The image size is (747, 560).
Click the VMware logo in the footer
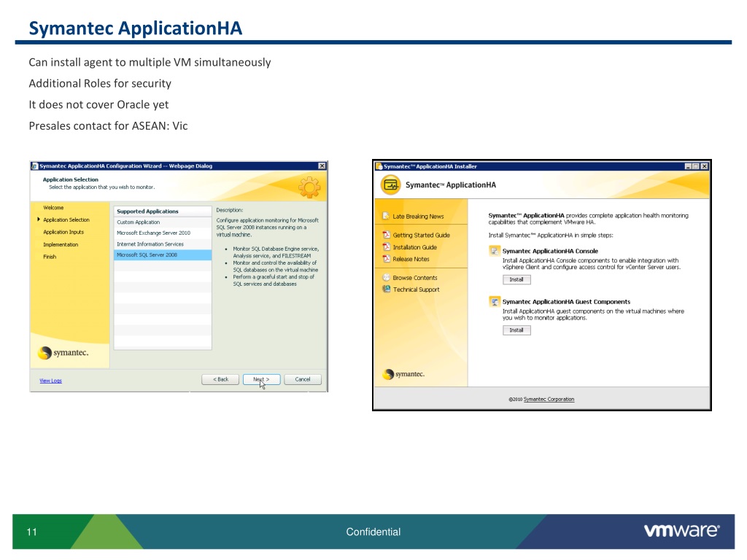682,531
